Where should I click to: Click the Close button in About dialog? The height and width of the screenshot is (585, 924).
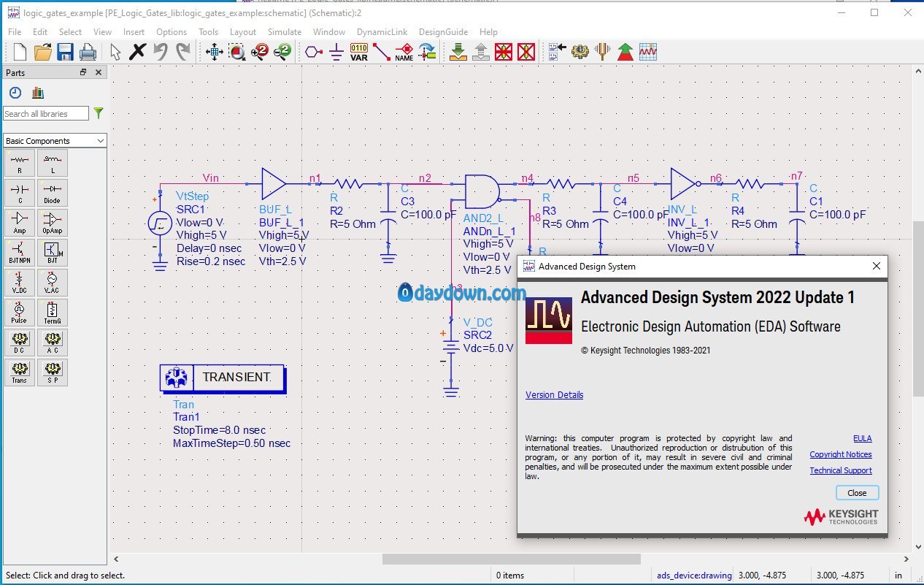coord(857,493)
